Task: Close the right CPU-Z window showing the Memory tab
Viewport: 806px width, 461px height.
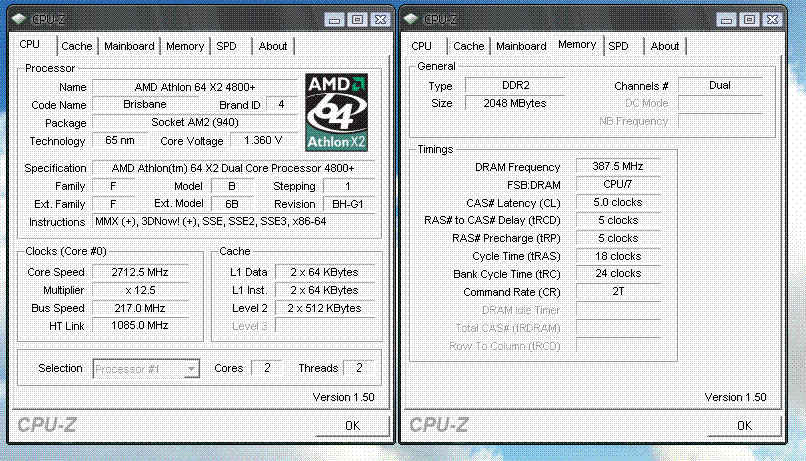Action: (x=769, y=19)
